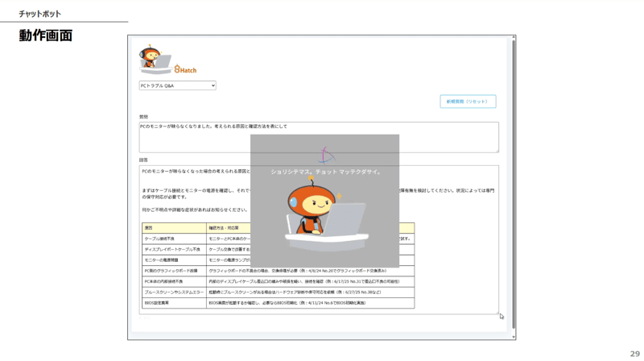This screenshot has width=644, height=361.
Task: Click the robot with laptop in overlay
Action: tap(325, 218)
